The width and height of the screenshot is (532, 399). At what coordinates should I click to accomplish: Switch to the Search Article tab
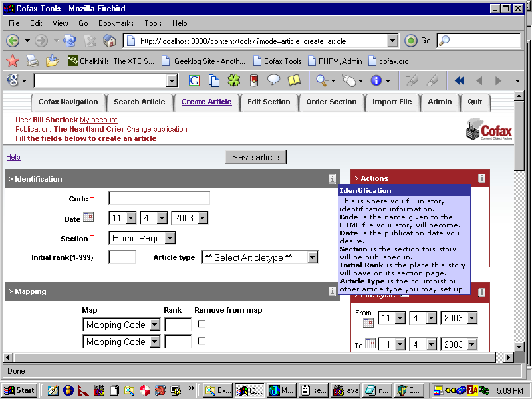(x=140, y=102)
